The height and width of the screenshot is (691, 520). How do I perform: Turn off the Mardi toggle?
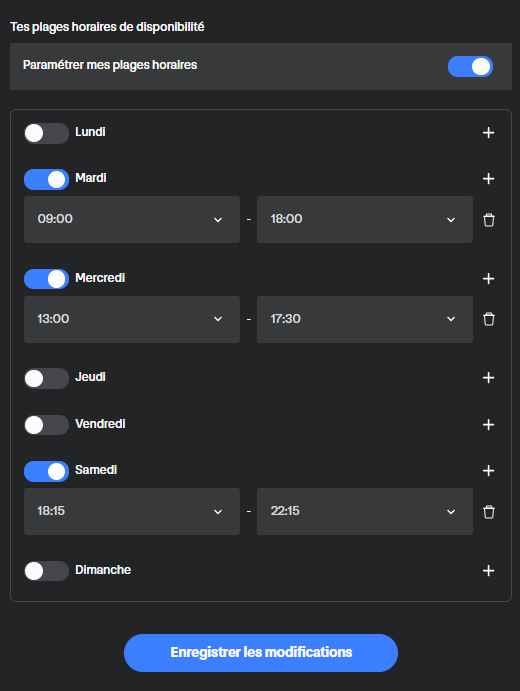click(46, 179)
